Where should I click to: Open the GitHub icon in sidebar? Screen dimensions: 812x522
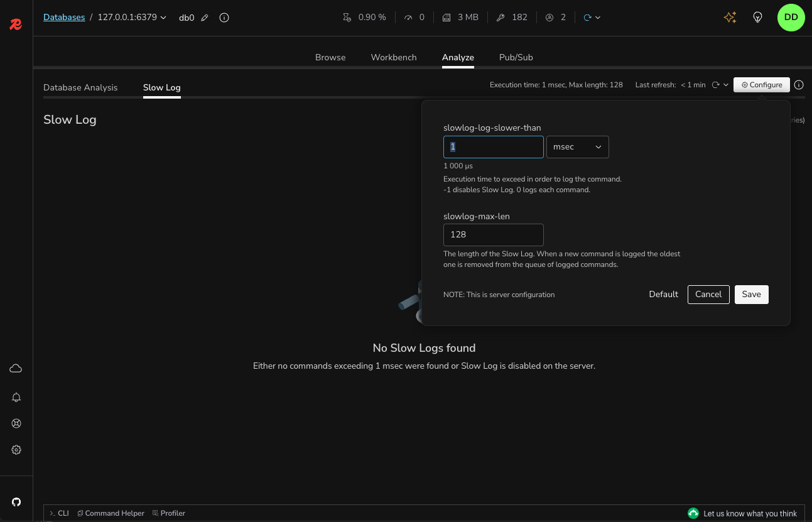(16, 502)
